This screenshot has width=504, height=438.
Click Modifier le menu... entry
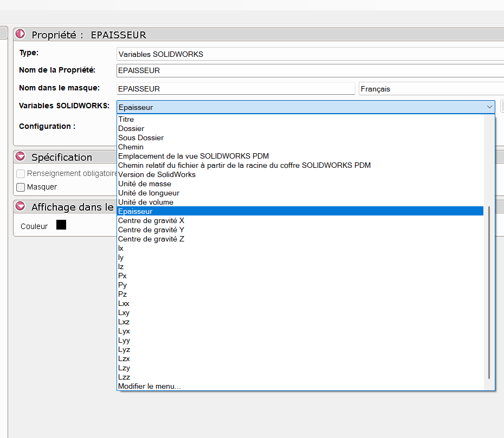(300, 387)
